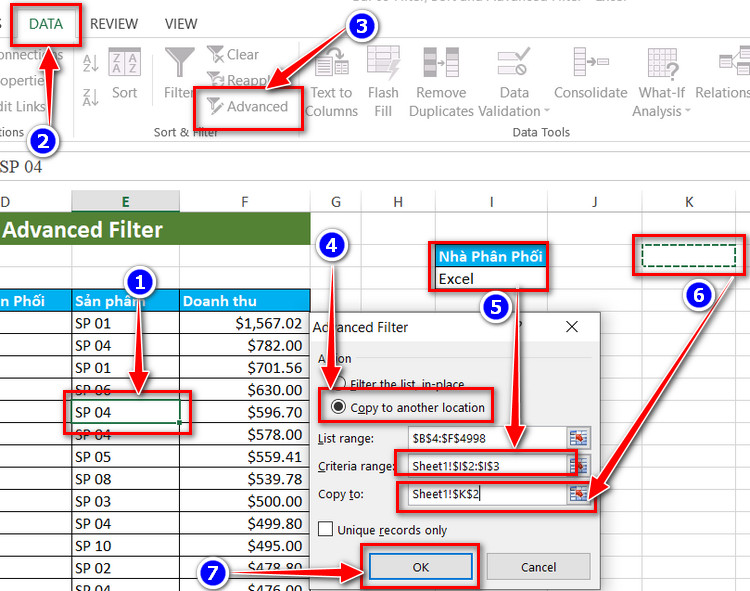Click Cancel in Advanced Filter dialog

click(x=539, y=567)
